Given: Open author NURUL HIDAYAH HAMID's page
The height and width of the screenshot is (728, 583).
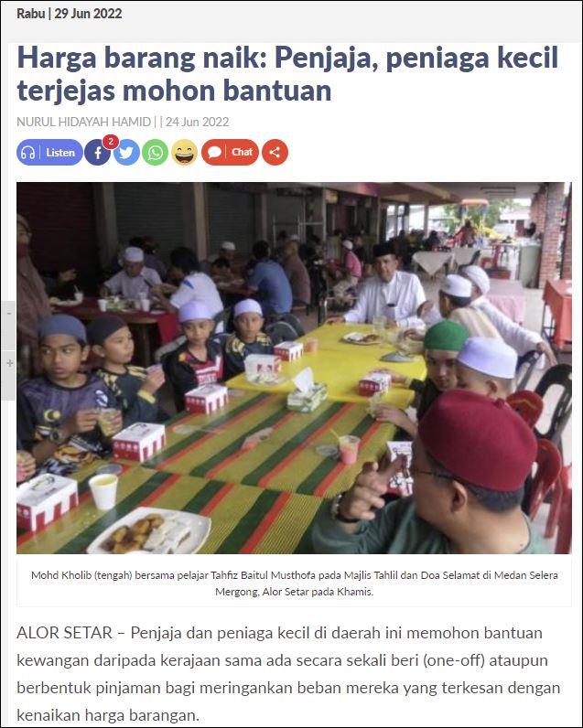Looking at the screenshot, I should pos(83,122).
